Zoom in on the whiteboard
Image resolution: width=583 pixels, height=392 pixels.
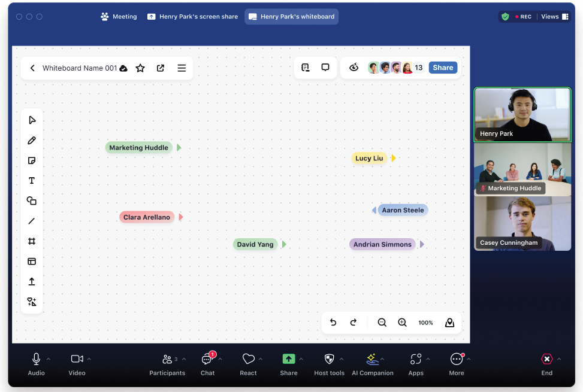point(402,323)
